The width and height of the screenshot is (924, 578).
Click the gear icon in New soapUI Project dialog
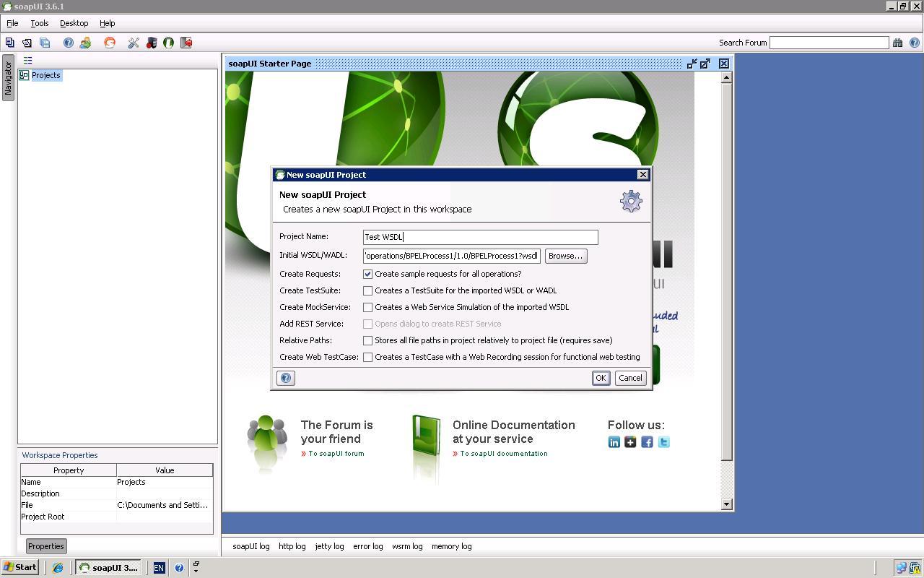tap(631, 201)
